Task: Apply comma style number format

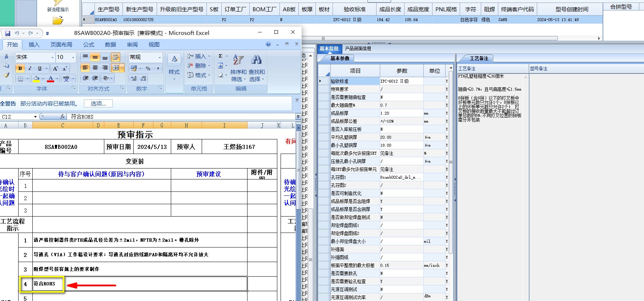Action: [158, 68]
